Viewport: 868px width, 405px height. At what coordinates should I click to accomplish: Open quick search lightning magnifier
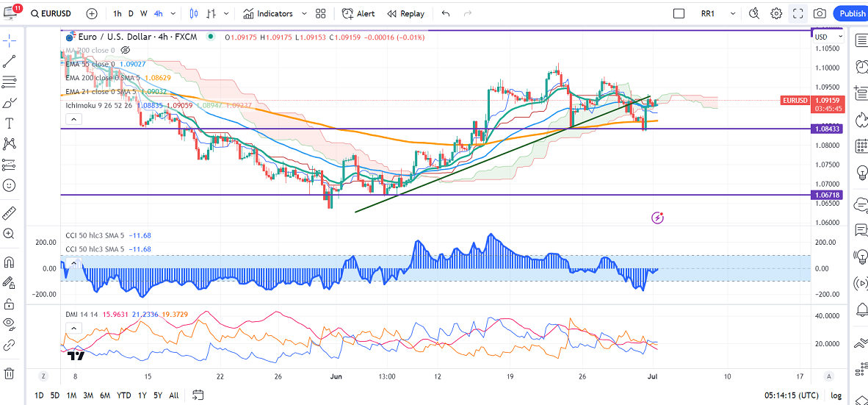[754, 13]
